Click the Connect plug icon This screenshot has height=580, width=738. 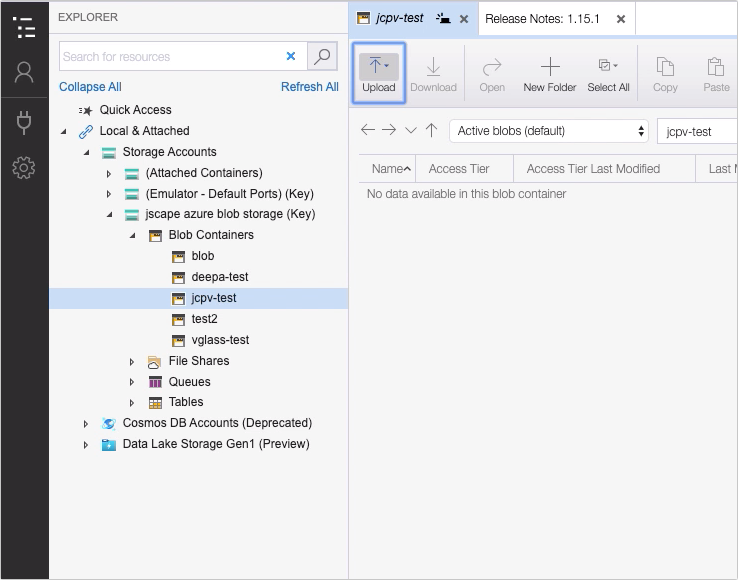pos(24,122)
